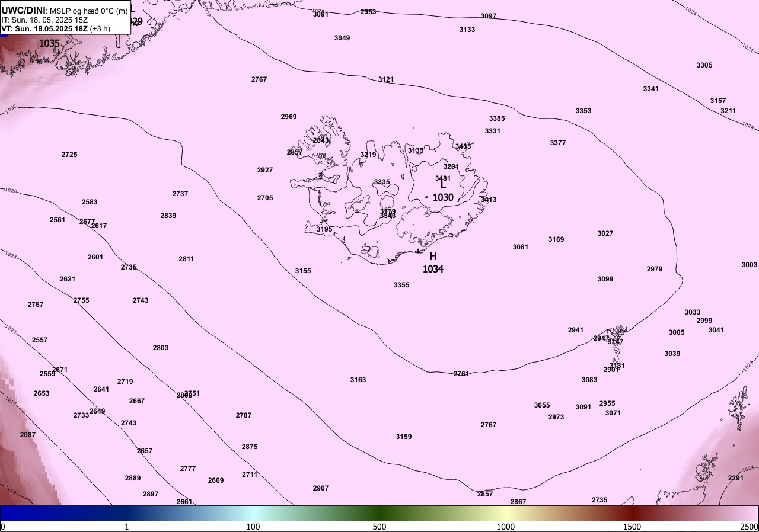Click the low pressure marker L 1030

coord(443,191)
